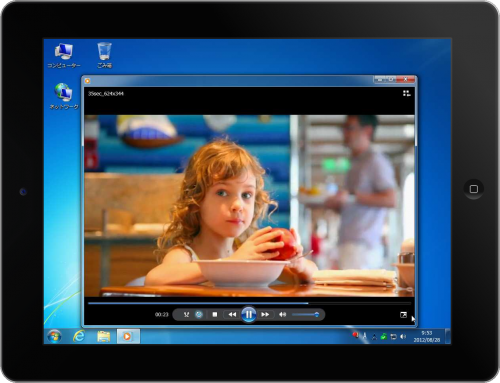The width and height of the screenshot is (500, 383).
Task: Open the taskbar clock and date
Action: (427, 337)
